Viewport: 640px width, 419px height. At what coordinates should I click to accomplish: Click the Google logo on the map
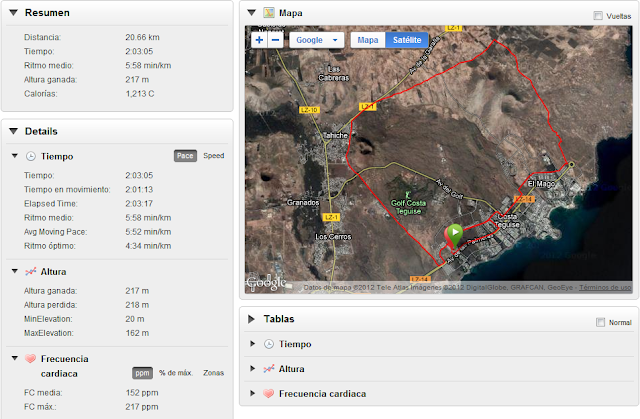(x=266, y=283)
